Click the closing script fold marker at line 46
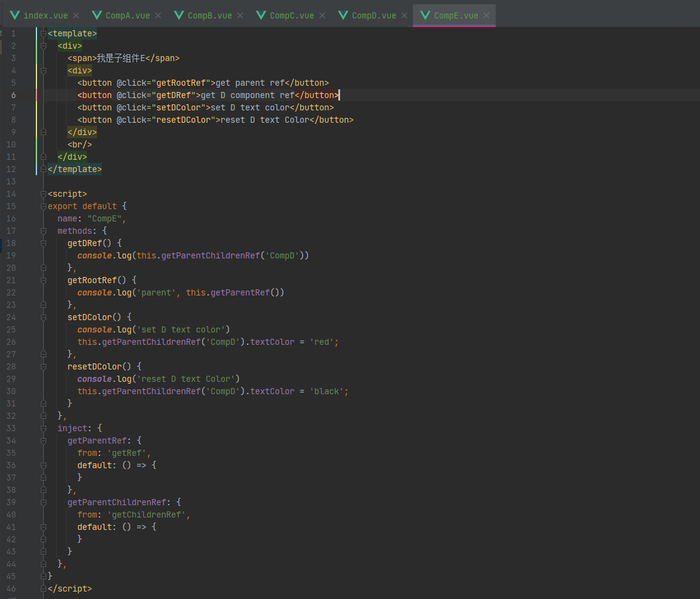Image resolution: width=700 pixels, height=599 pixels. coord(43,589)
